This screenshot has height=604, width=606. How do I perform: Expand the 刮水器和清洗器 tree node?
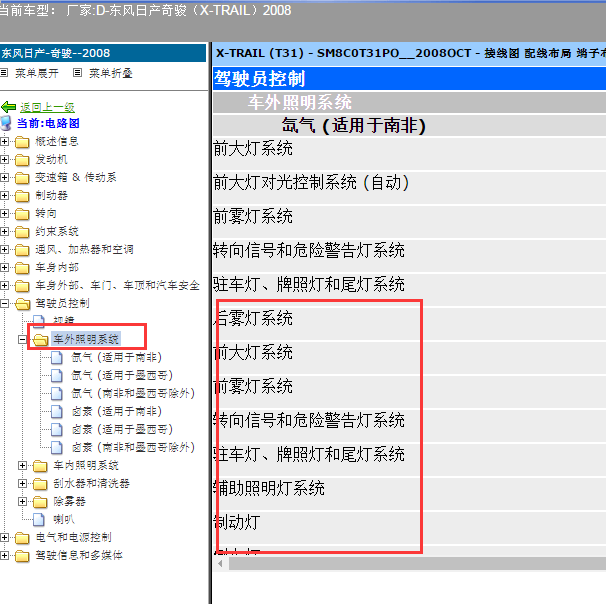click(22, 483)
